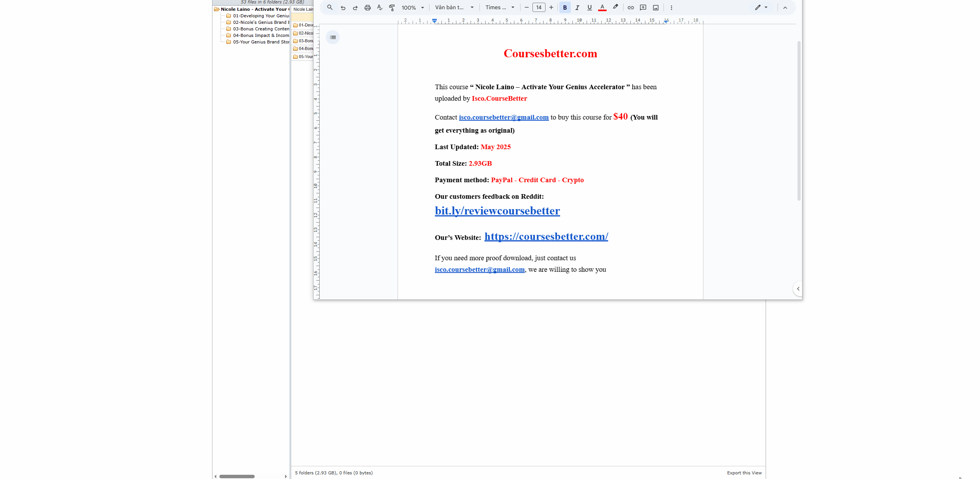Image resolution: width=980 pixels, height=479 pixels.
Task: Open the three-dot more options menu
Action: [671, 7]
